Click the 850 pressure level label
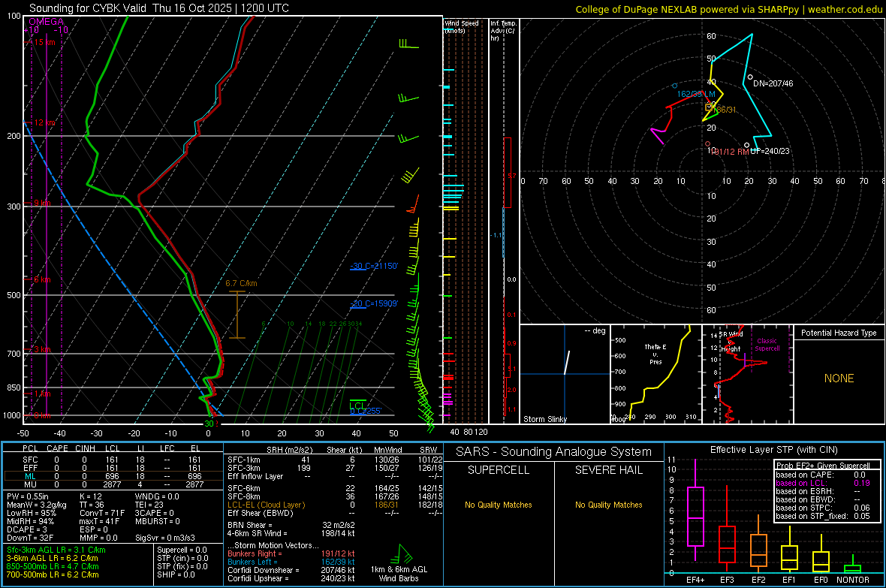 14,387
